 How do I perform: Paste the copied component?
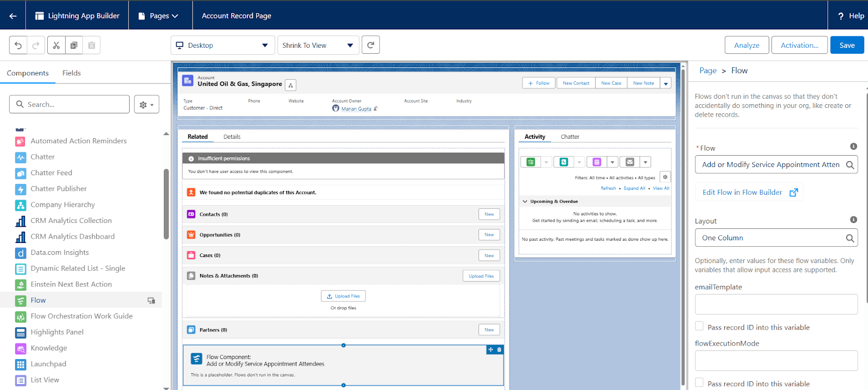92,45
